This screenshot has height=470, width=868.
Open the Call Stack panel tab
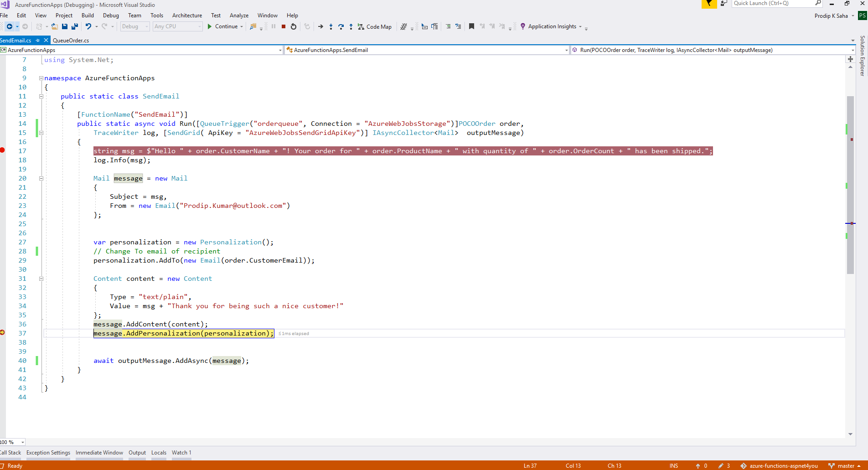pyautogui.click(x=11, y=453)
